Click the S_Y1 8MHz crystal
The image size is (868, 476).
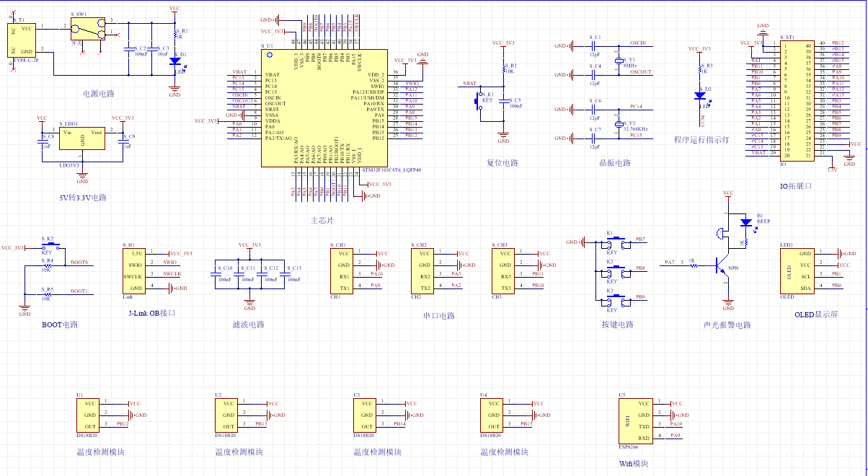coord(618,61)
